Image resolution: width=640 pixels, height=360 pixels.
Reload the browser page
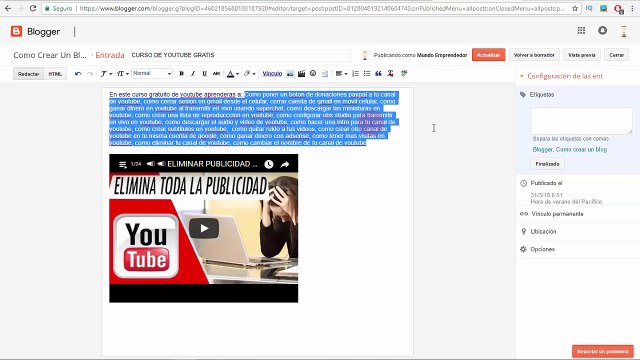pyautogui.click(x=33, y=8)
